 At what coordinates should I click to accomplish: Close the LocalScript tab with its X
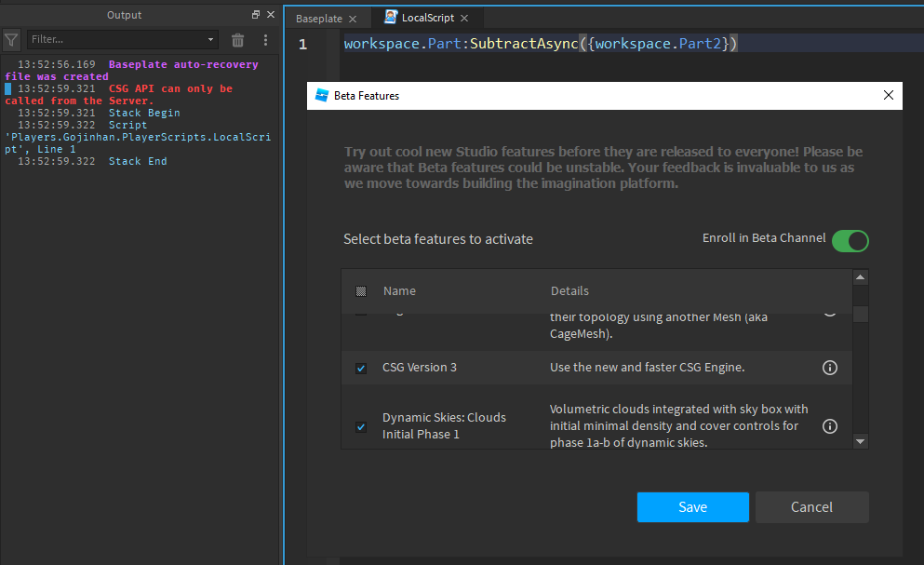(x=464, y=19)
